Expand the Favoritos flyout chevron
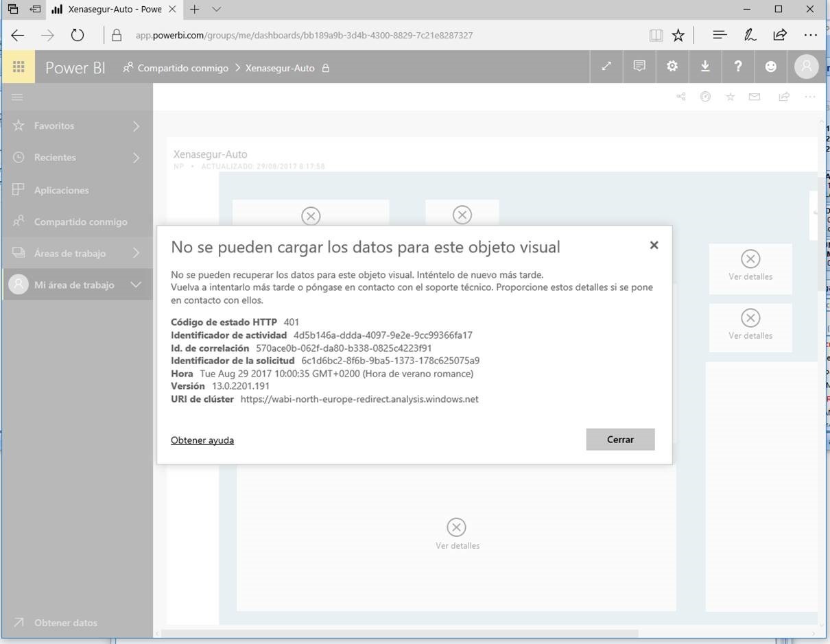The height and width of the screenshot is (644, 830). 137,126
